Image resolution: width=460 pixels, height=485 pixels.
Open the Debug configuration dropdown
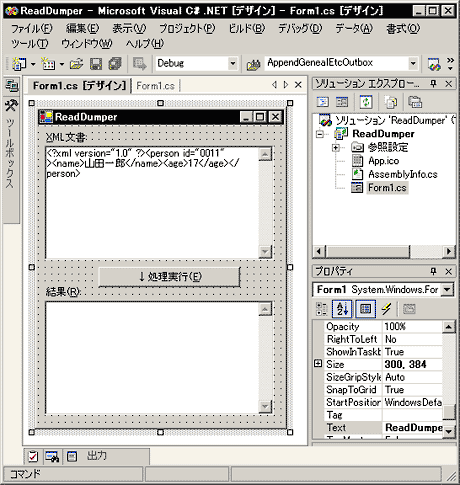pyautogui.click(x=233, y=63)
